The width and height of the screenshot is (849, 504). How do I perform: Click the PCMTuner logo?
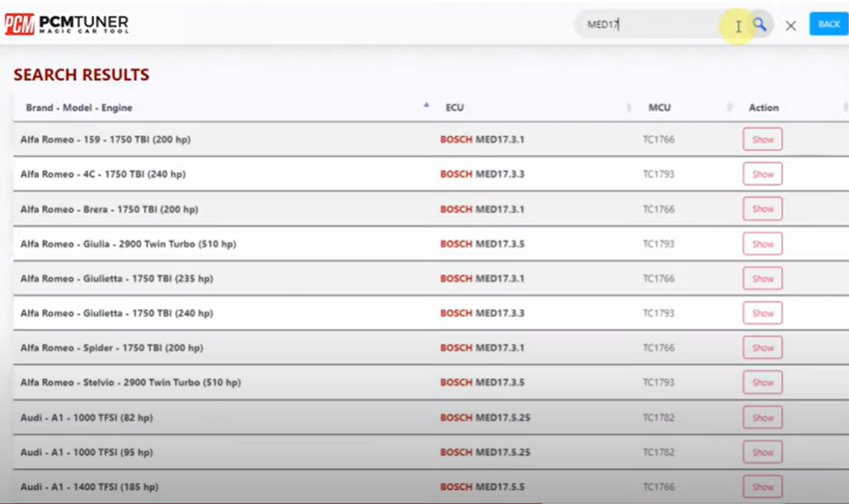pyautogui.click(x=67, y=24)
